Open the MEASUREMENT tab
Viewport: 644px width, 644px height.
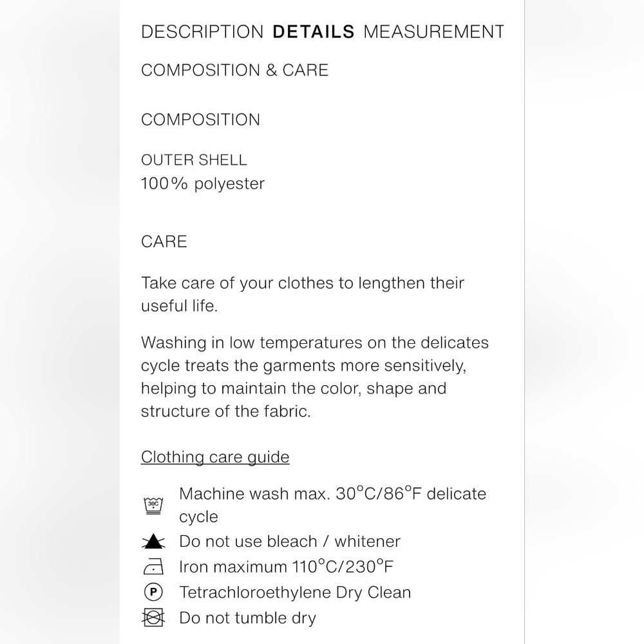pyautogui.click(x=433, y=32)
